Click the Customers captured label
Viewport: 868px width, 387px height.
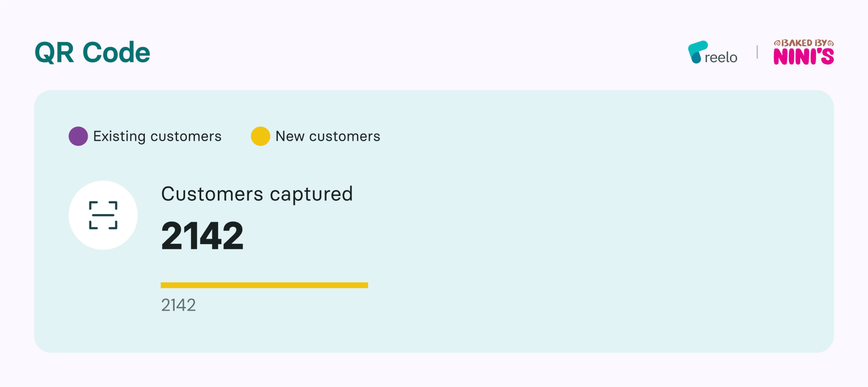tap(257, 194)
